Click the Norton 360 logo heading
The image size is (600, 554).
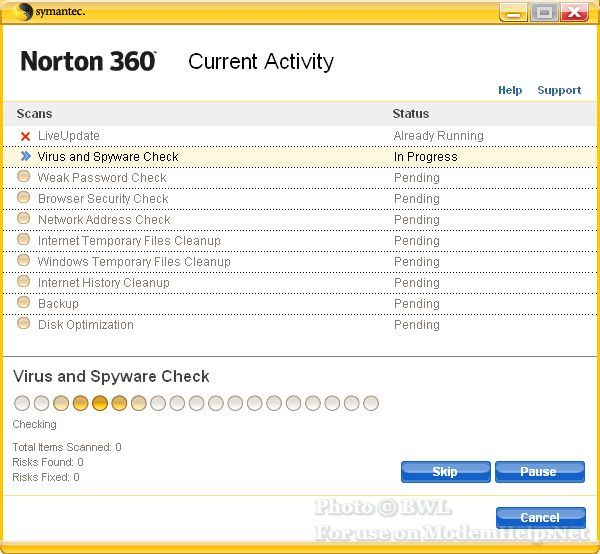[x=88, y=61]
